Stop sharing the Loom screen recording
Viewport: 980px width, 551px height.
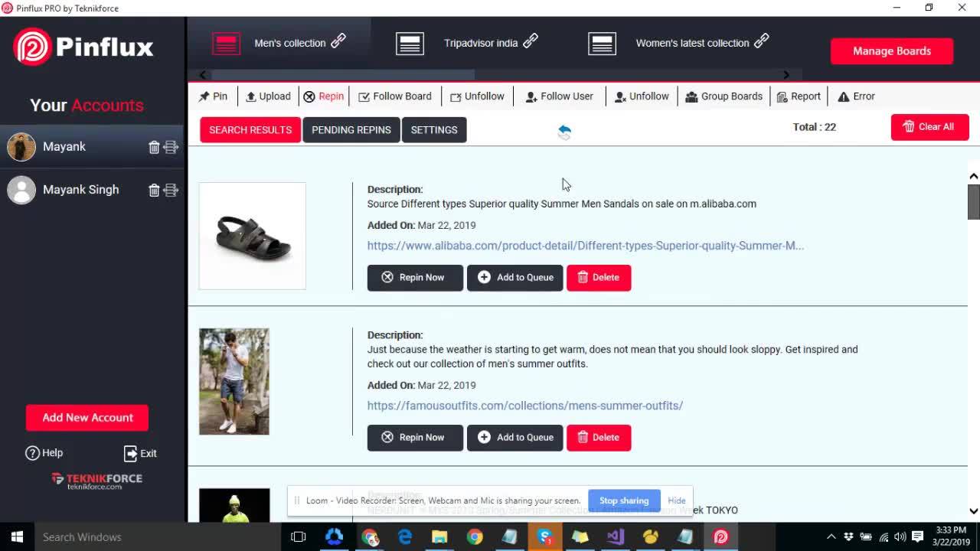click(624, 500)
